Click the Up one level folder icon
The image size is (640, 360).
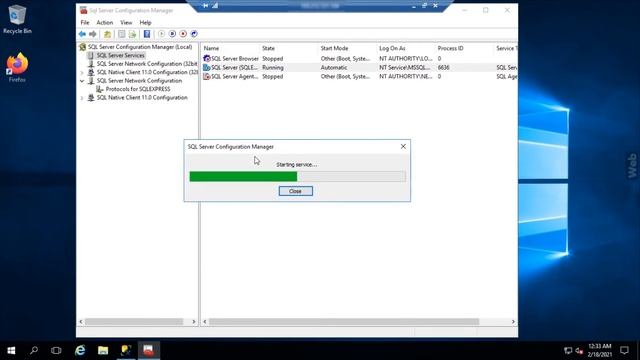point(107,34)
